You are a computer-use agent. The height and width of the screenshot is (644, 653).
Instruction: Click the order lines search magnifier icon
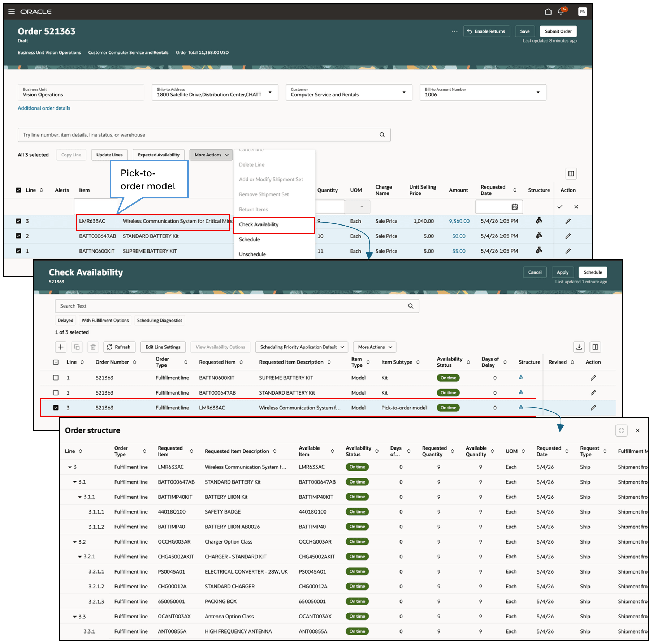click(382, 135)
